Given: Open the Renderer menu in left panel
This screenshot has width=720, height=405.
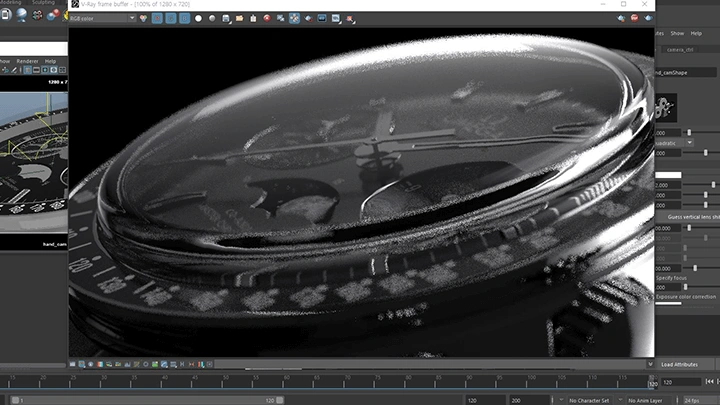Looking at the screenshot, I should point(28,61).
